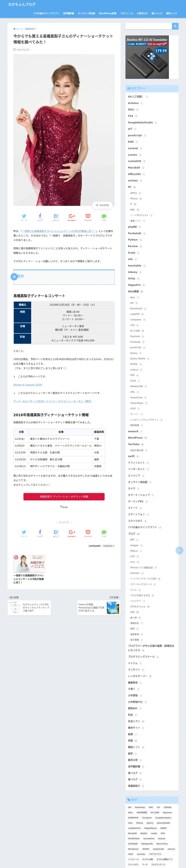The image size is (186, 868).
Task: Click 高橋真梨子 category link after CATEGORY
Action: click(109, 546)
